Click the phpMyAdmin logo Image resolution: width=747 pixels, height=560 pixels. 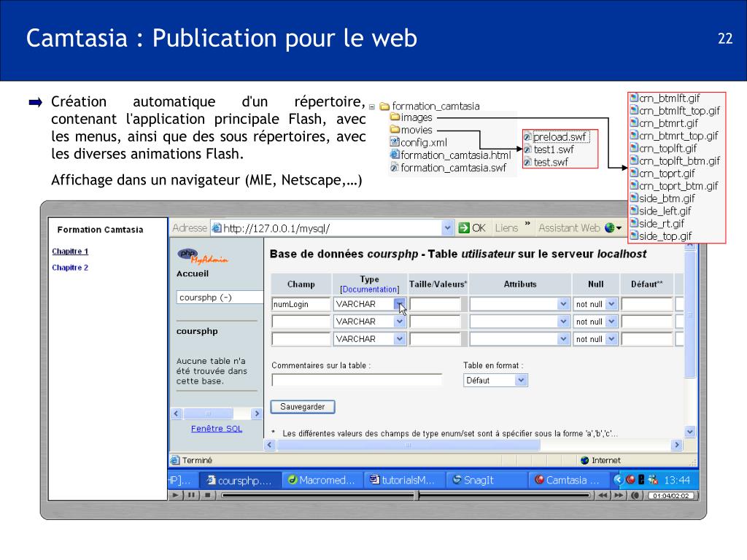click(203, 256)
